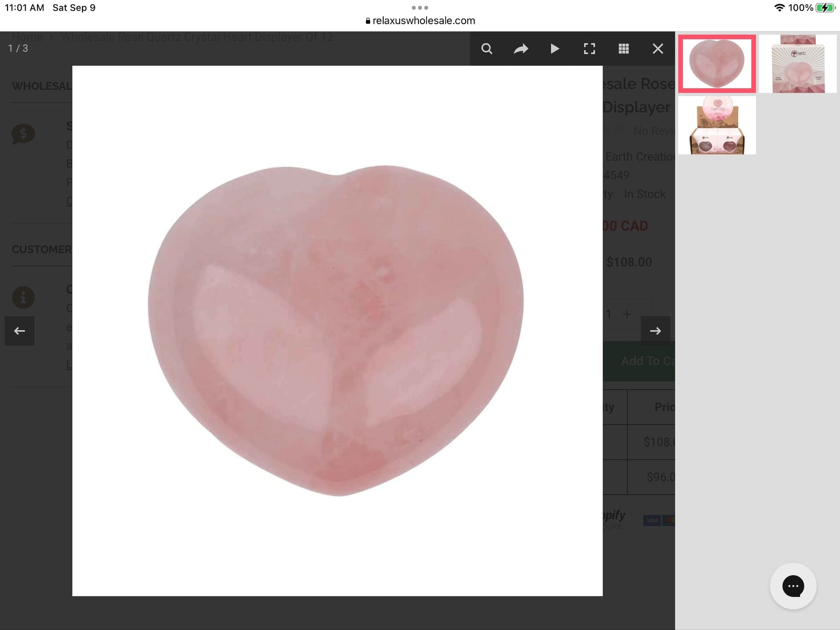
Task: Click the zoom magnifier icon in lightbox toolbar
Action: pyautogui.click(x=486, y=49)
